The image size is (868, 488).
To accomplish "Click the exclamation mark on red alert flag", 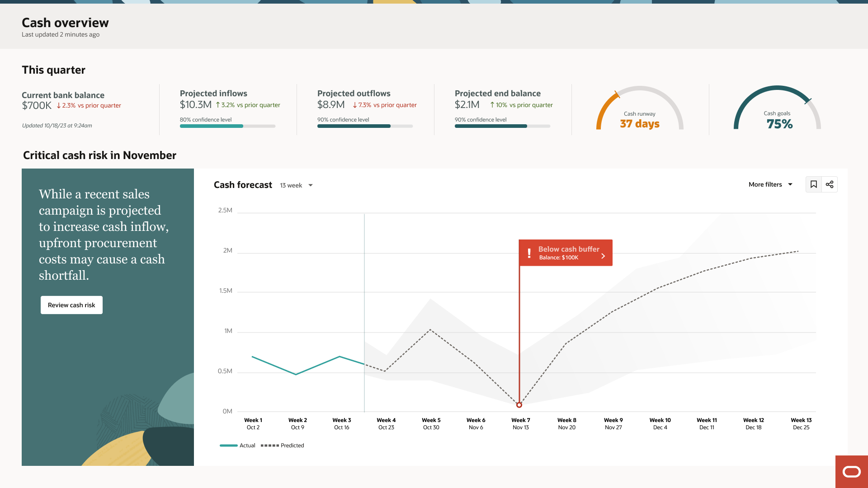I will (529, 253).
